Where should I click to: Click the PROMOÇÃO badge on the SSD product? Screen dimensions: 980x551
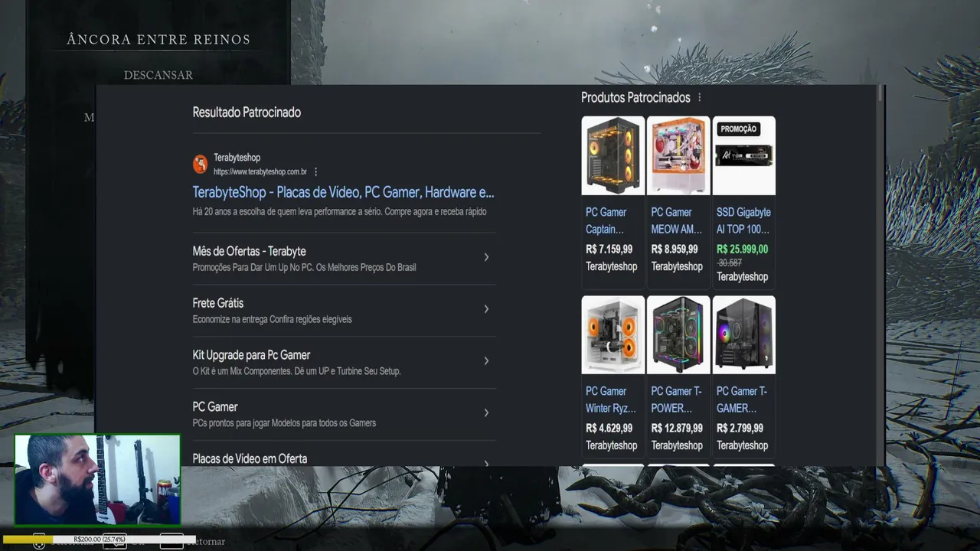click(739, 129)
